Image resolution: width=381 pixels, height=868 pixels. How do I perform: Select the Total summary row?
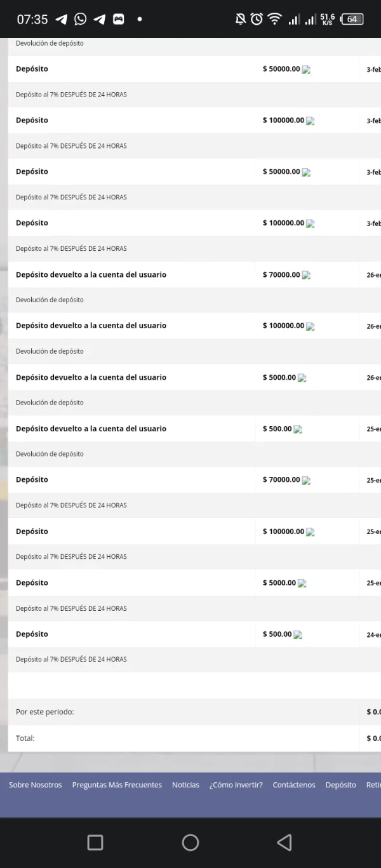pyautogui.click(x=190, y=738)
